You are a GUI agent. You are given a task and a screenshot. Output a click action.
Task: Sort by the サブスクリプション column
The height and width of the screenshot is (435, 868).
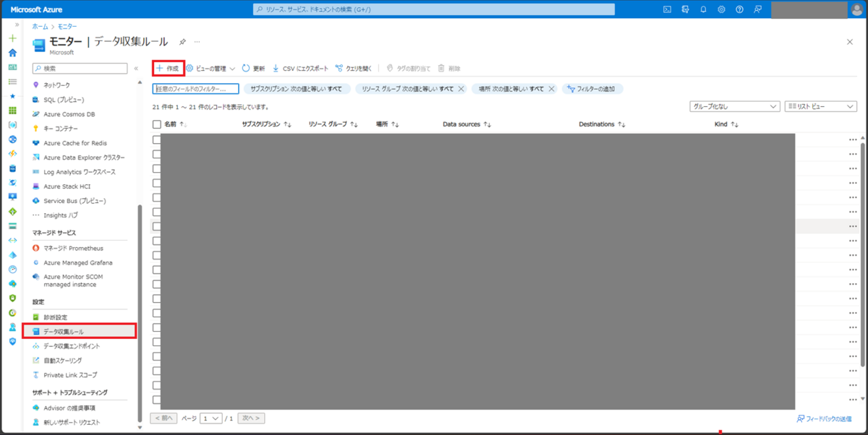point(266,124)
